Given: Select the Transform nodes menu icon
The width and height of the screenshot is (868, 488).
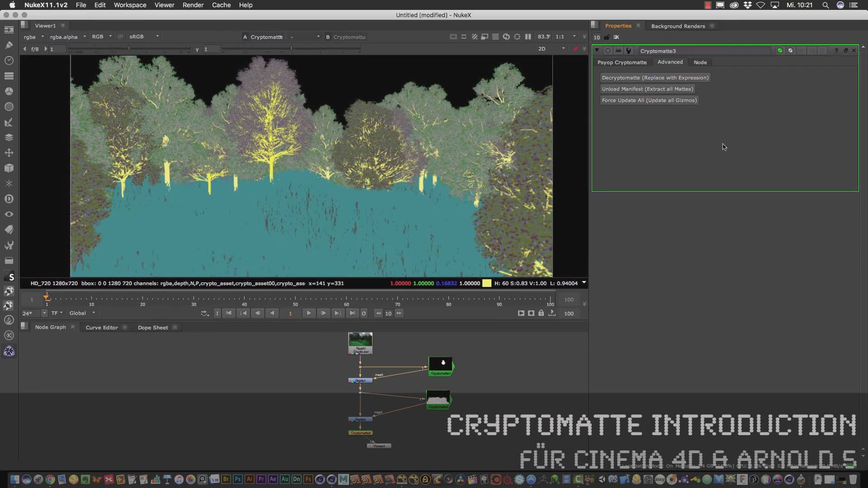Looking at the screenshot, I should coord(9,153).
